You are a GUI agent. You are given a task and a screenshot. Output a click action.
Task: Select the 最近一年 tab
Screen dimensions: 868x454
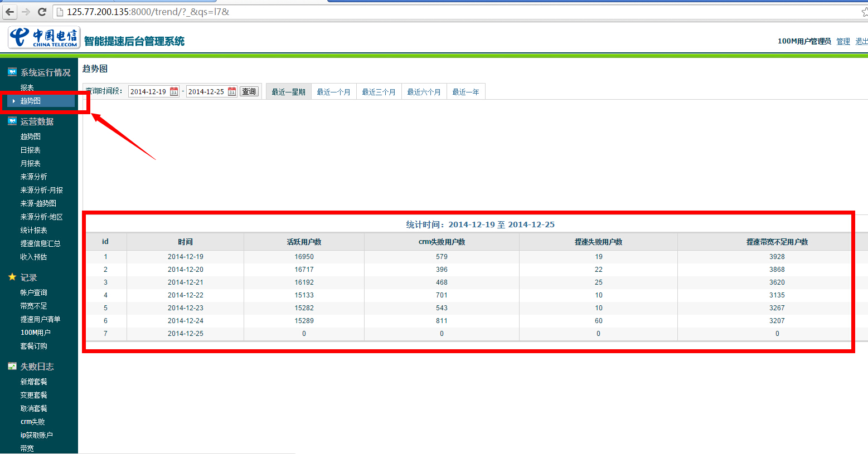click(x=465, y=92)
